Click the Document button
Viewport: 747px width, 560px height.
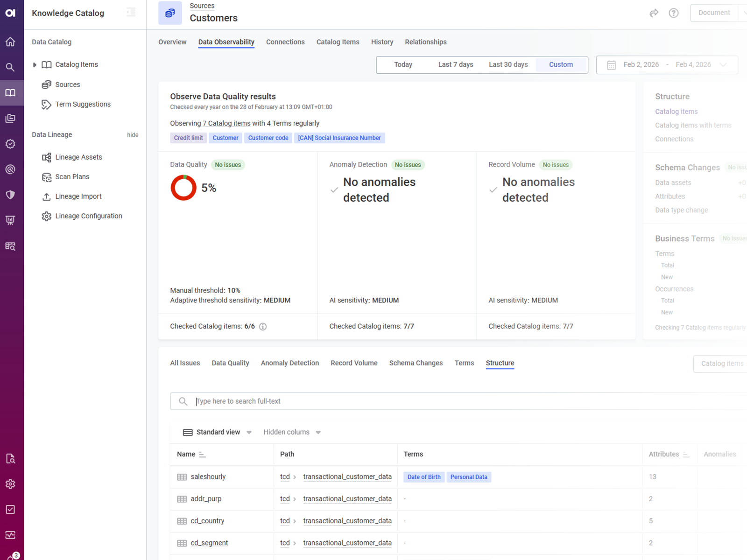tap(713, 13)
